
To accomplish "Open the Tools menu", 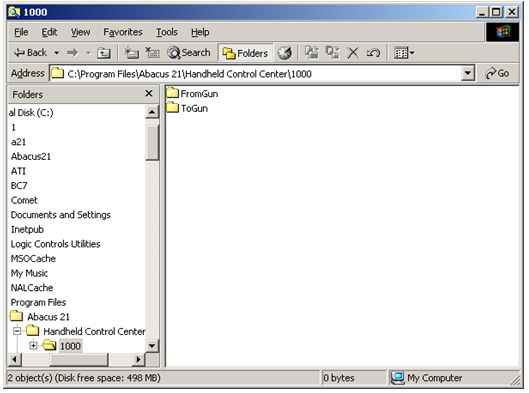I will click(167, 32).
